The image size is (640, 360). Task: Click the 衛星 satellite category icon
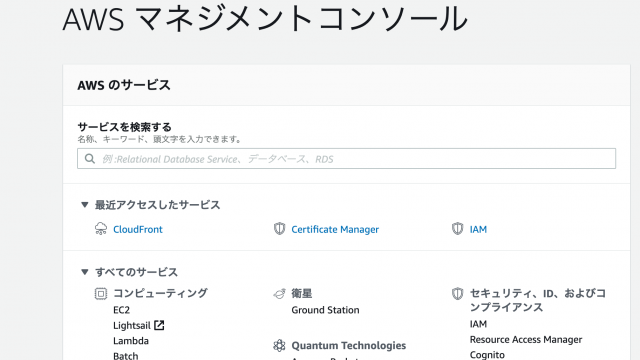279,293
